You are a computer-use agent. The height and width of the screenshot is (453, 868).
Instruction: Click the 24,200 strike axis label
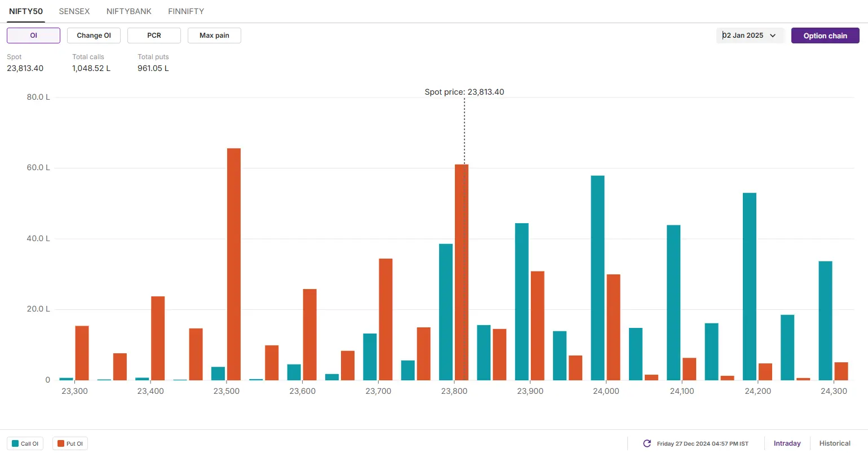(x=758, y=391)
